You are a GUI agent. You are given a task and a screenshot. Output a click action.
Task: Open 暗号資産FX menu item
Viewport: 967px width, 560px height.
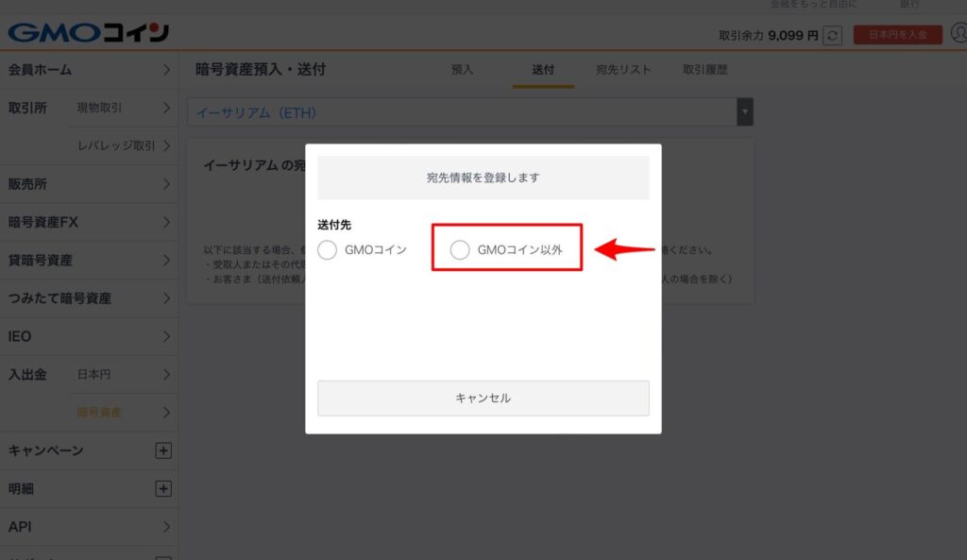click(89, 222)
